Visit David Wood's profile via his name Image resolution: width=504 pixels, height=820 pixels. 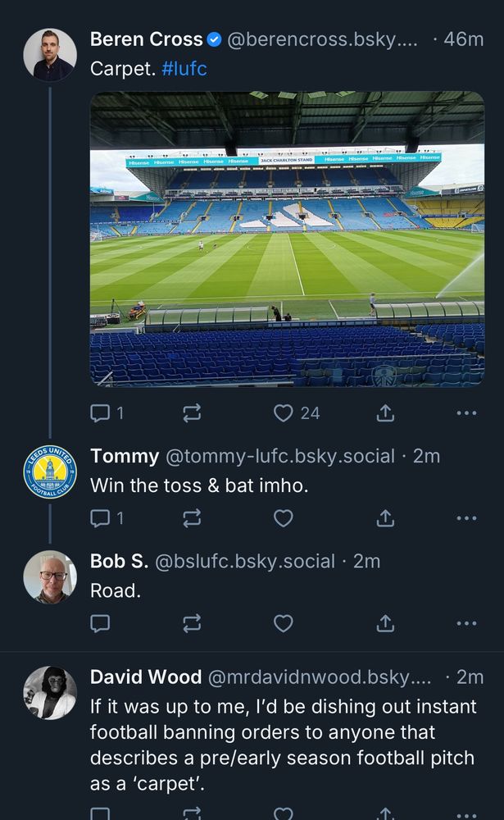pos(146,676)
